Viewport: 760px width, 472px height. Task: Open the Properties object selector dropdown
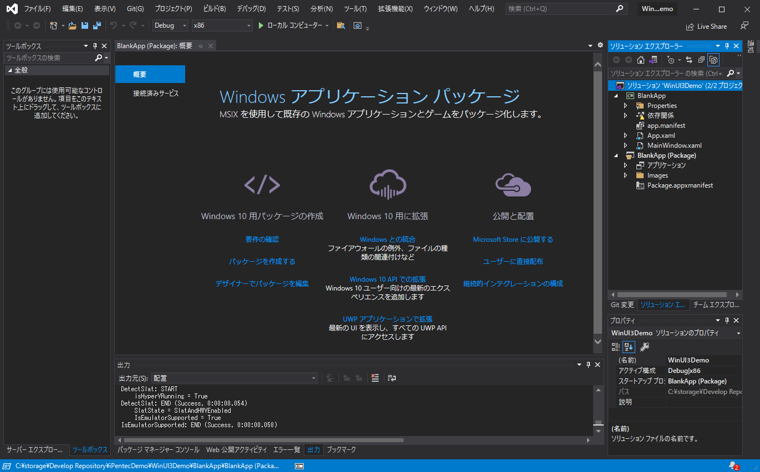(738, 333)
